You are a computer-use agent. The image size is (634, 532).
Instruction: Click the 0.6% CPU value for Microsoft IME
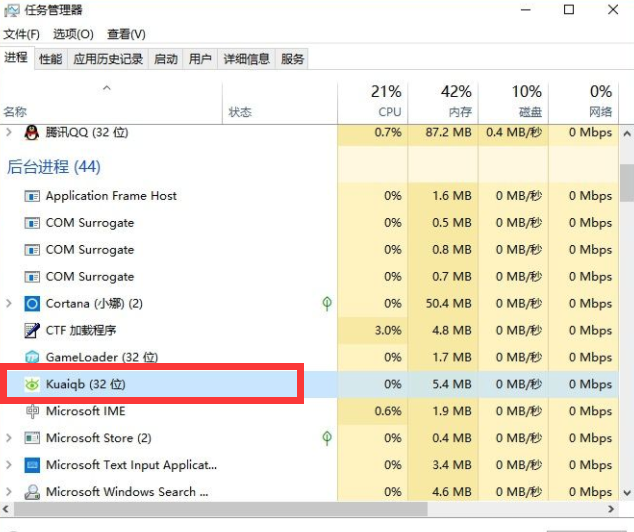click(388, 411)
